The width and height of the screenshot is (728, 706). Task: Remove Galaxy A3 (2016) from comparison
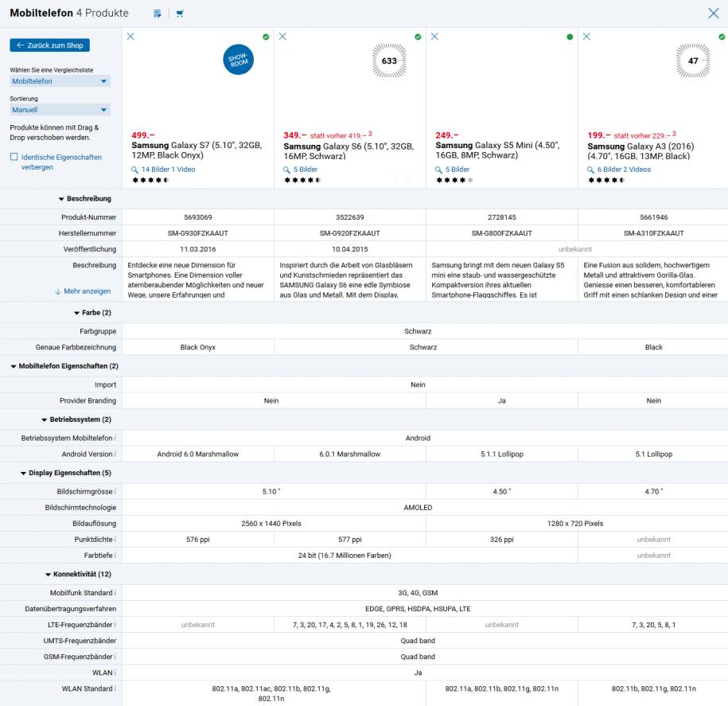pyautogui.click(x=586, y=37)
